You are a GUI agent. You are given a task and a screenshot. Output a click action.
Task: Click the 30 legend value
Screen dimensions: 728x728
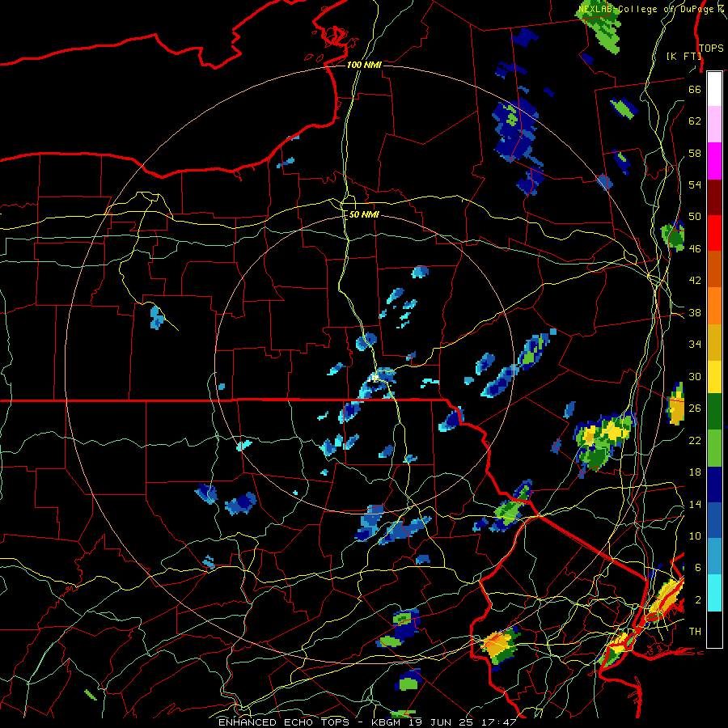click(695, 376)
